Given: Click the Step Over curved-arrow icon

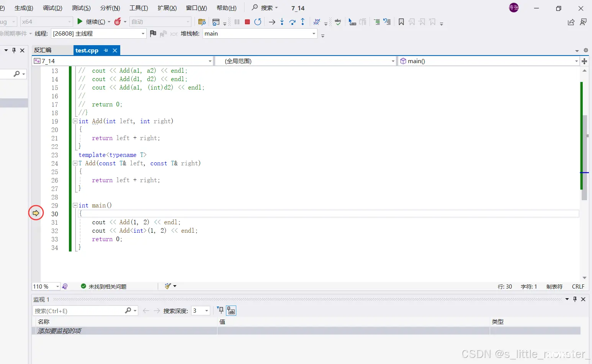Looking at the screenshot, I should tap(293, 22).
